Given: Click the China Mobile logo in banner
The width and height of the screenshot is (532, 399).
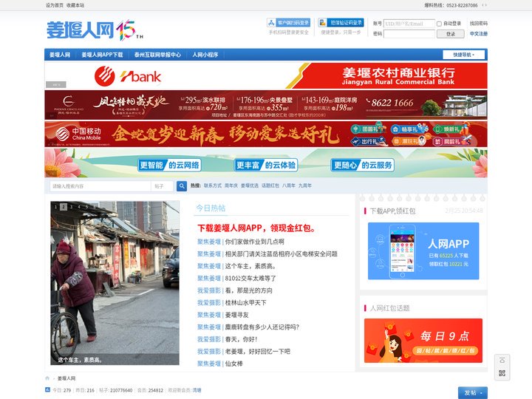Looking at the screenshot, I should [x=79, y=134].
